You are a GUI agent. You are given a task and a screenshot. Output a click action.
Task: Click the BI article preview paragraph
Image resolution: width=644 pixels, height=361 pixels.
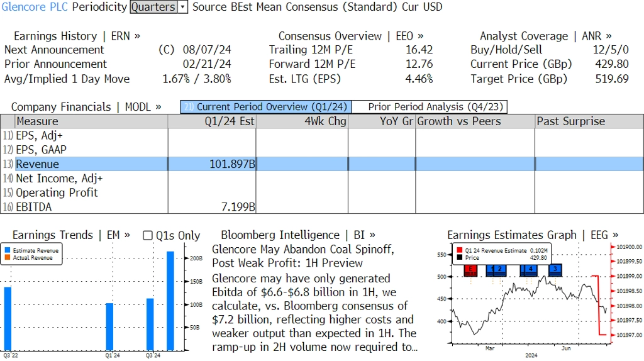(x=314, y=313)
